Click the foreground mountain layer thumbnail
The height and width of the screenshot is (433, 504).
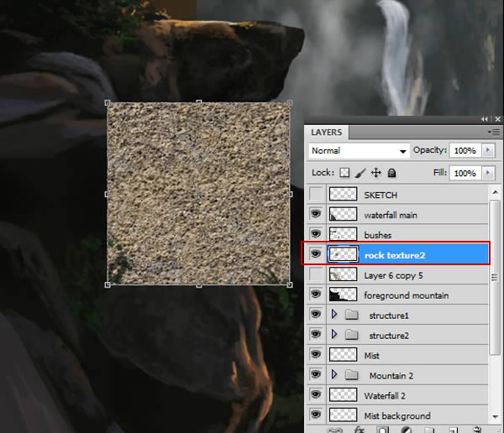343,295
